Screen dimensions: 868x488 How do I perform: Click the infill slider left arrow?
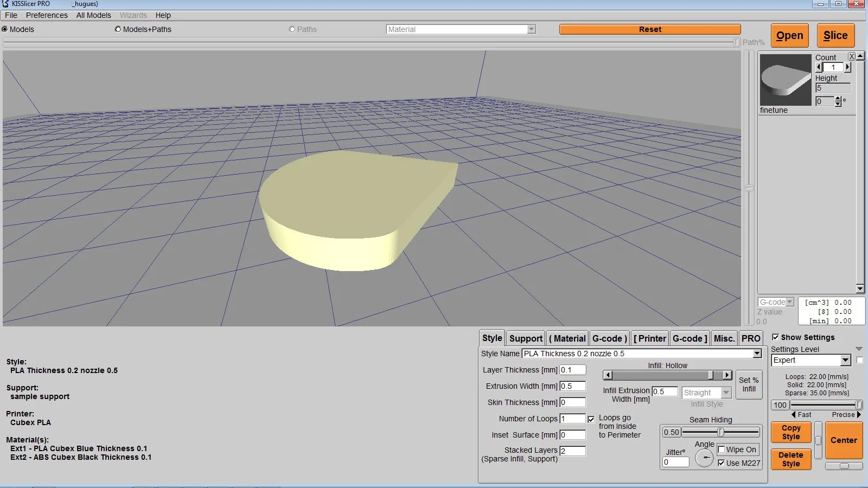coord(608,375)
